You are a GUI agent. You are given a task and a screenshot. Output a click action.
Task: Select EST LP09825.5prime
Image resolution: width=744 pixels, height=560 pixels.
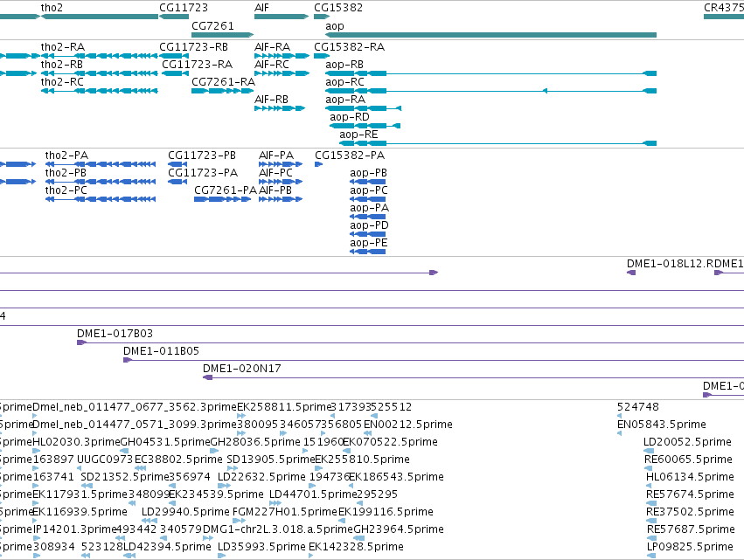(x=691, y=547)
